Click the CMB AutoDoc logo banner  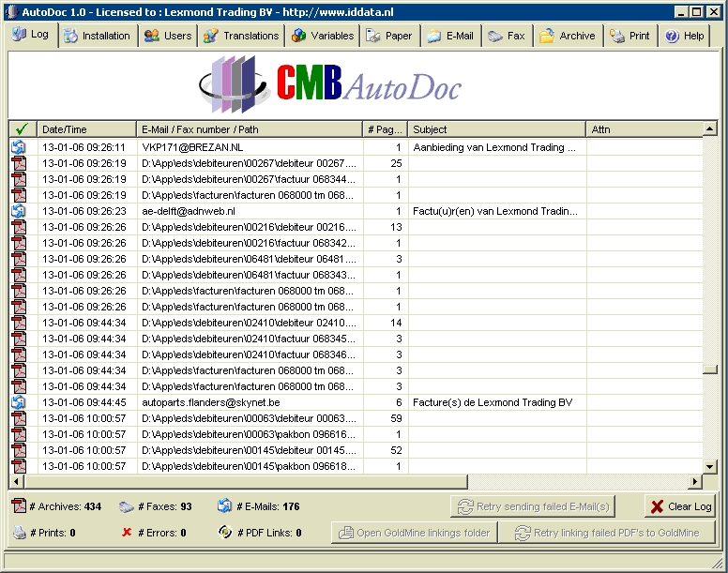[x=330, y=84]
